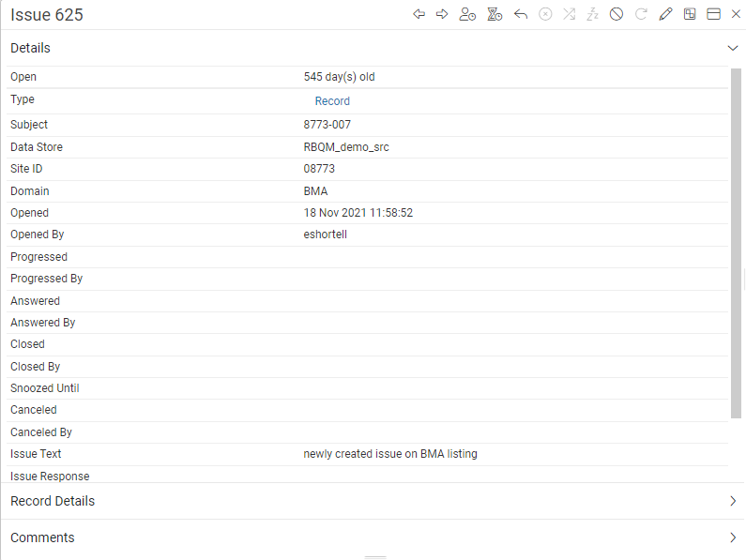Click the curved reply arrow icon

521,14
